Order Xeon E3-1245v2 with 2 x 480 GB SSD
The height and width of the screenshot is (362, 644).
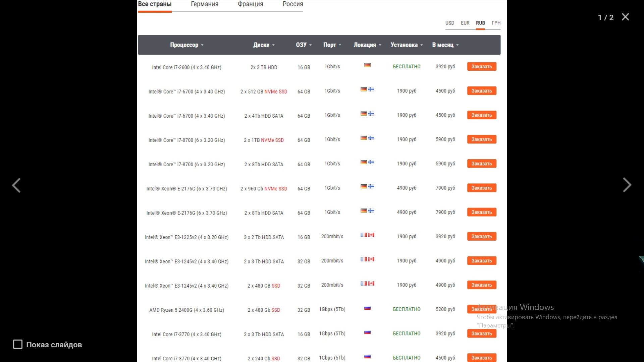pos(482,285)
